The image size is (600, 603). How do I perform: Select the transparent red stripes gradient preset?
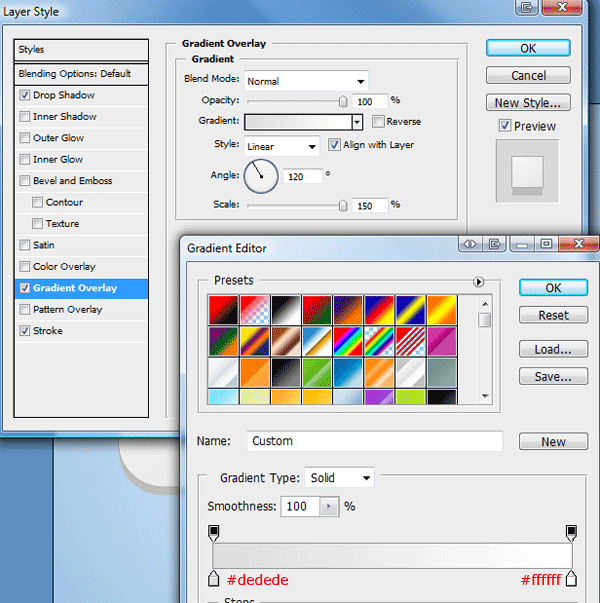tap(410, 341)
